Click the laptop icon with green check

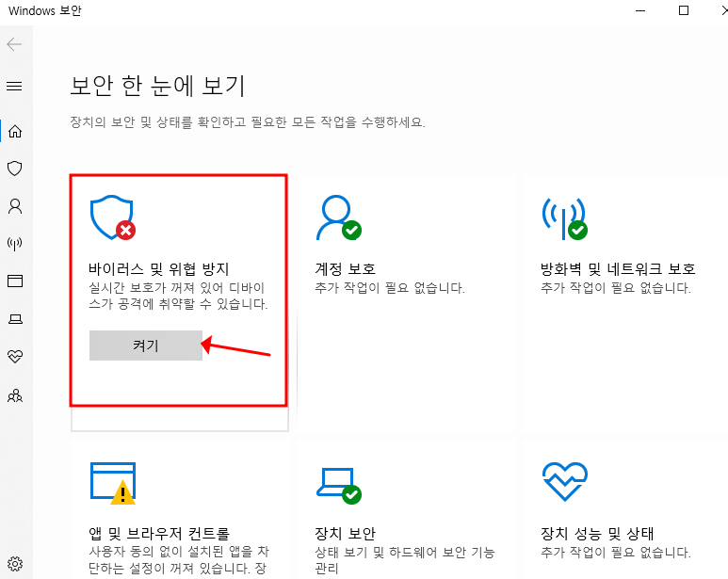click(338, 485)
